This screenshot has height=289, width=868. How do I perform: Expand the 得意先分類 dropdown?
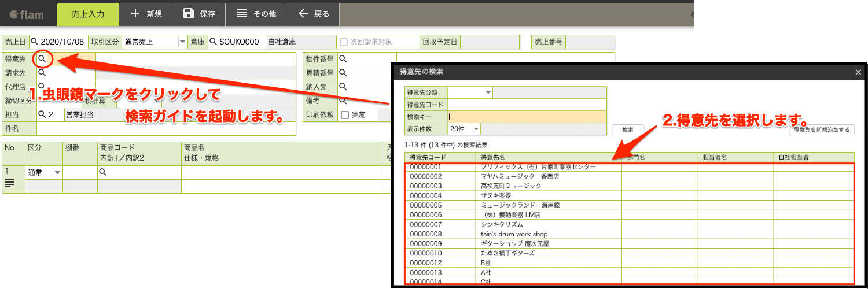click(488, 92)
